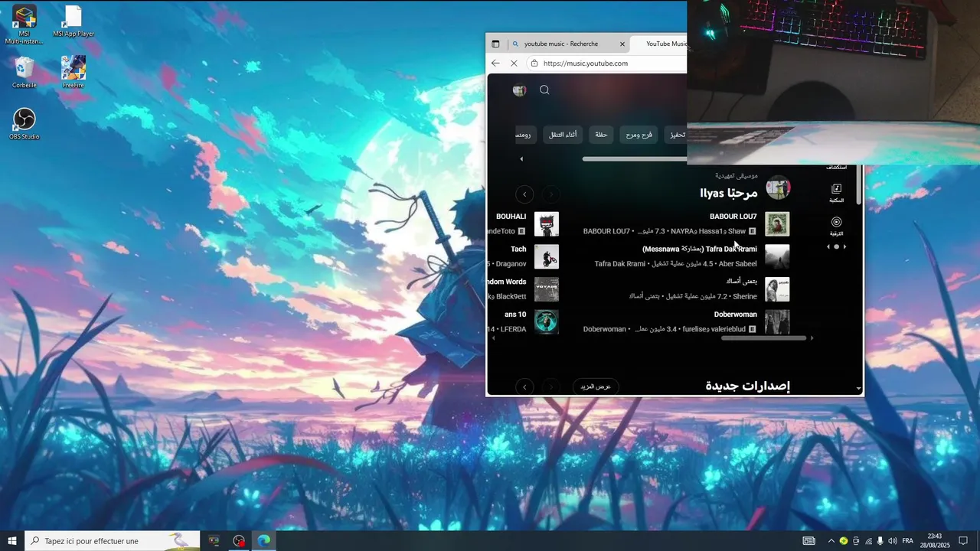Launch FreeFire desktop shortcut
The width and height of the screenshot is (980, 551).
[x=73, y=73]
